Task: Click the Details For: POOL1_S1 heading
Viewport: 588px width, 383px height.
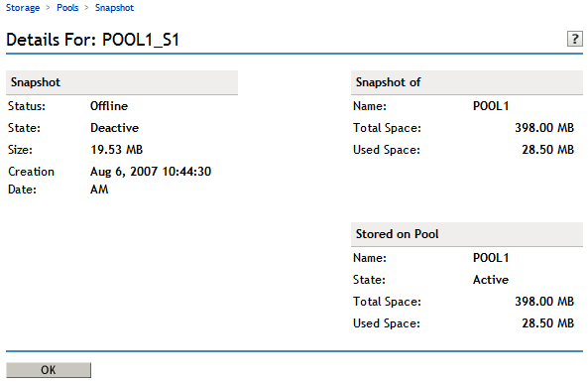Action: (93, 40)
